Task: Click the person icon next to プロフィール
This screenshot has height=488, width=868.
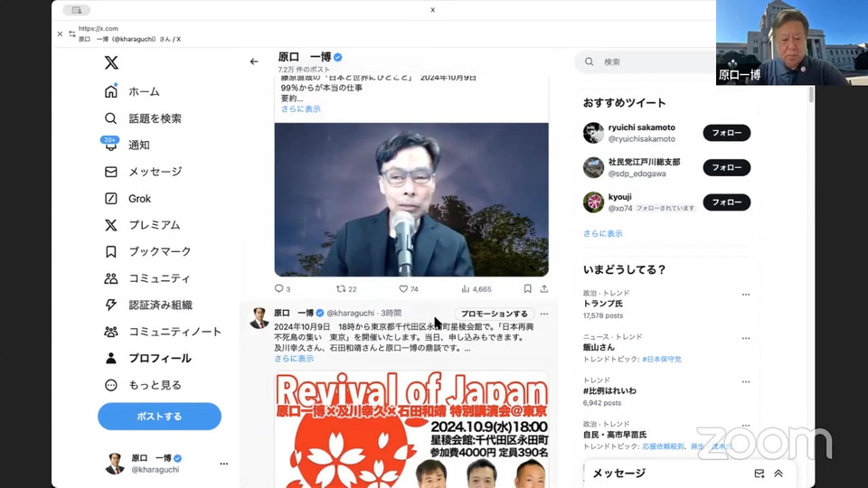Action: point(110,358)
